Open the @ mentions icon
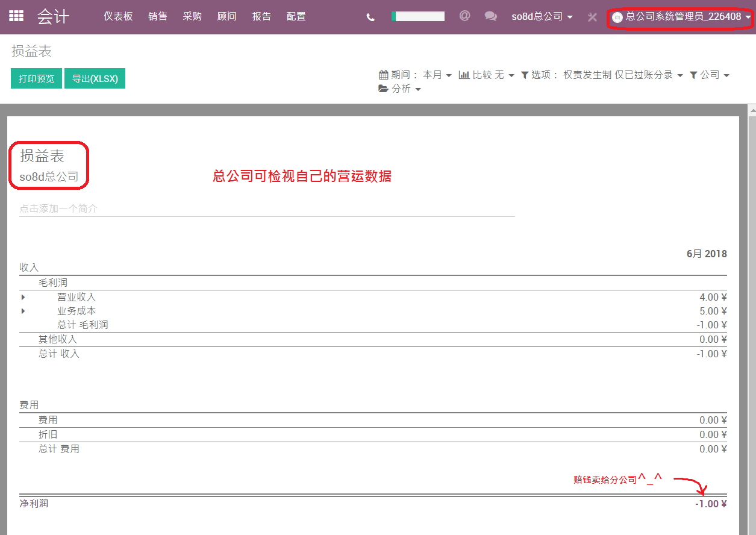This screenshot has height=535, width=756. click(464, 16)
